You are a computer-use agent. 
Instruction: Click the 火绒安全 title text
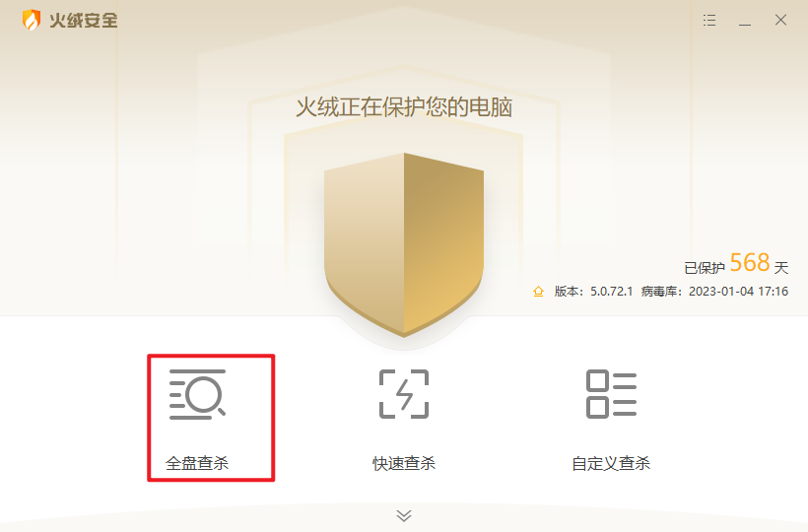point(84,21)
